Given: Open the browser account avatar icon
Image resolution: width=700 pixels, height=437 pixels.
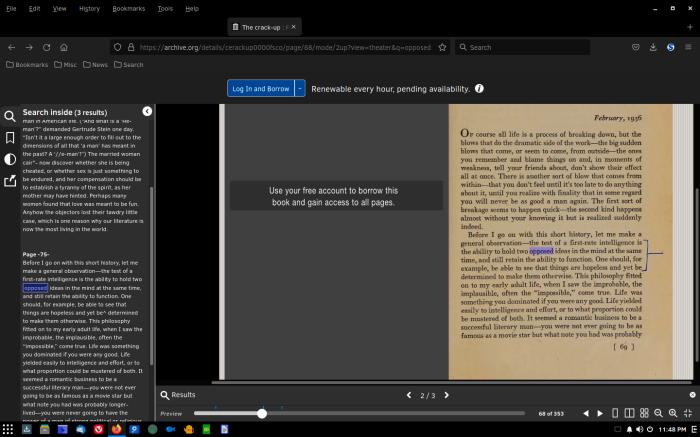Looking at the screenshot, I should click(670, 47).
